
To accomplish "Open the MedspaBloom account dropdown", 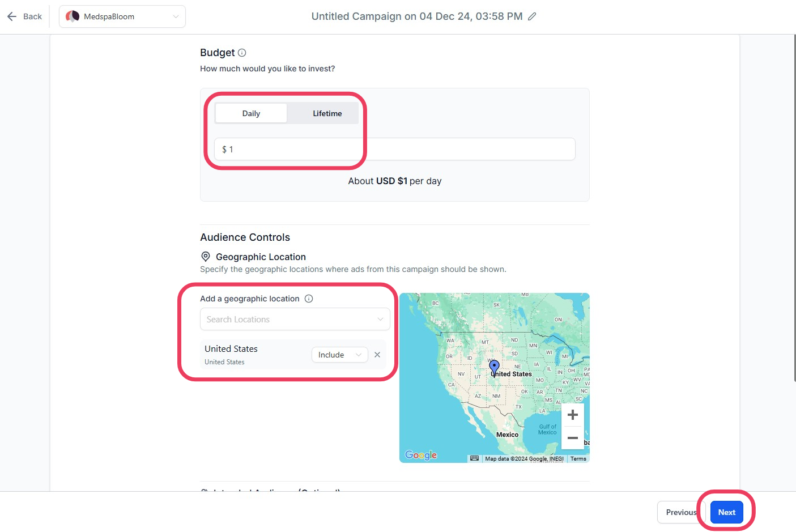I will tap(122, 16).
